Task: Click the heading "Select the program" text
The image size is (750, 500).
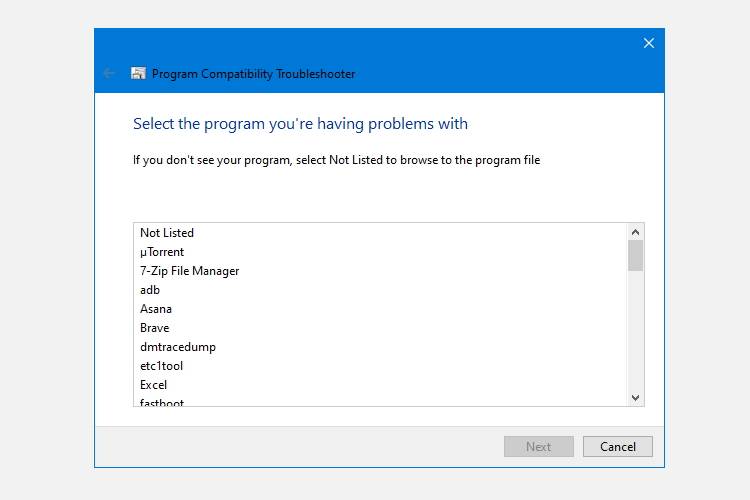Action: (x=300, y=124)
